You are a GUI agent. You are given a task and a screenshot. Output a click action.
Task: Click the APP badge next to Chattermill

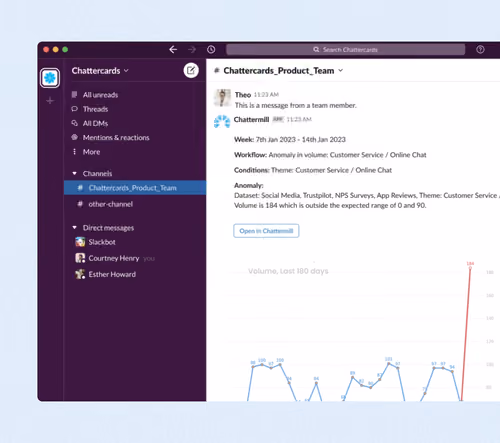pyautogui.click(x=278, y=119)
